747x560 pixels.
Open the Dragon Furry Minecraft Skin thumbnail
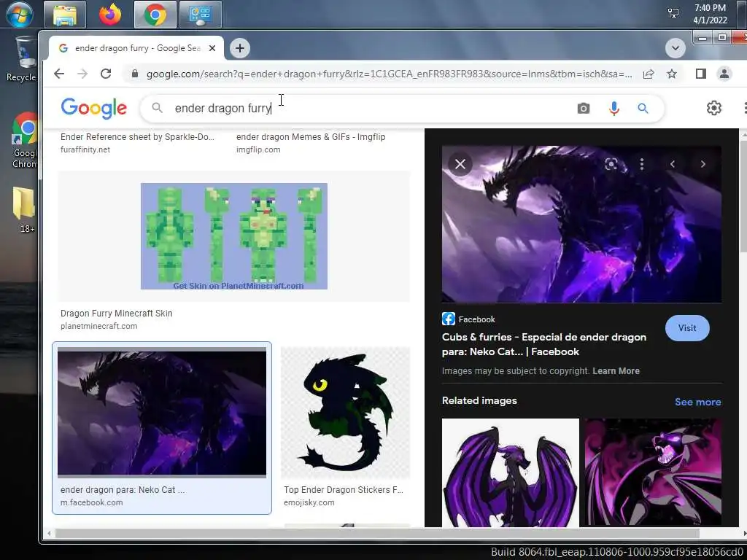pyautogui.click(x=234, y=236)
